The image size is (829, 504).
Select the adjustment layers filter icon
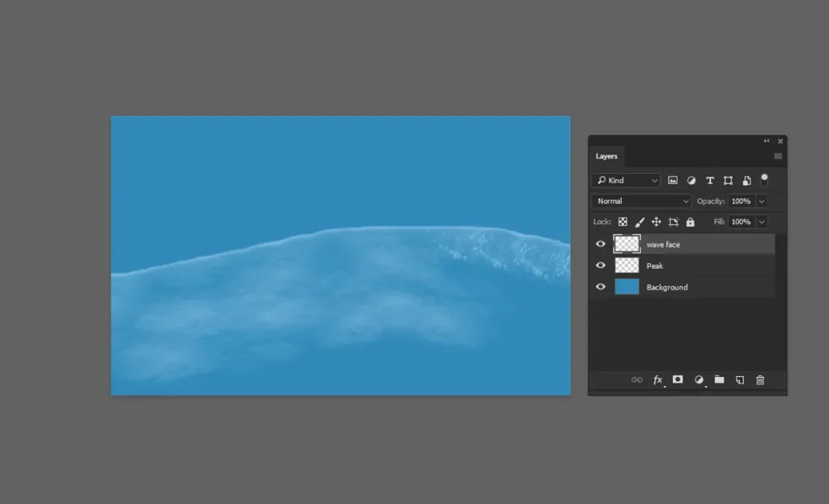click(x=691, y=180)
